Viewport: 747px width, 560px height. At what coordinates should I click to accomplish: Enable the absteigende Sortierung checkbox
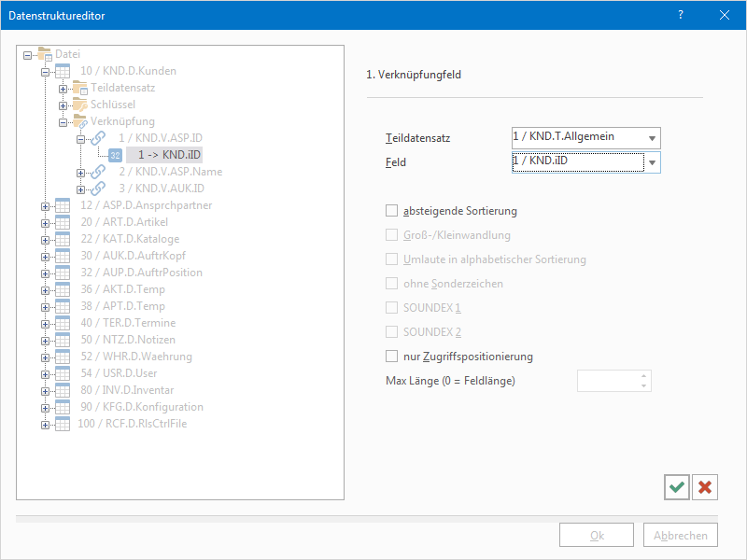tap(391, 211)
